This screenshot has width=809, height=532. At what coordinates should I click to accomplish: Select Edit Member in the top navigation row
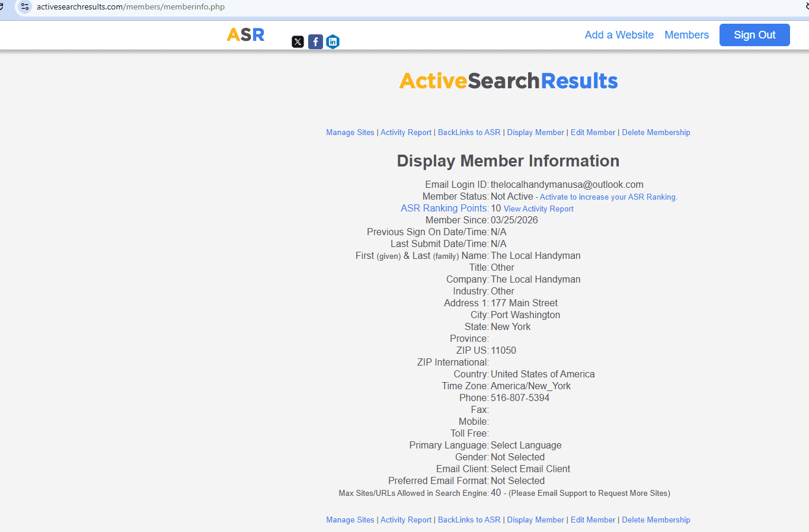click(x=593, y=133)
